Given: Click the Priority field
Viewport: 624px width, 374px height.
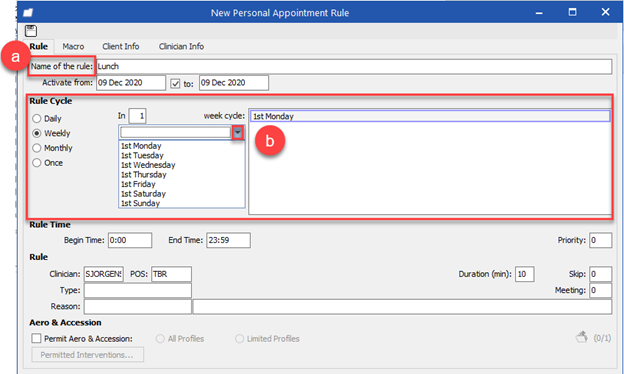Looking at the screenshot, I should tap(601, 240).
